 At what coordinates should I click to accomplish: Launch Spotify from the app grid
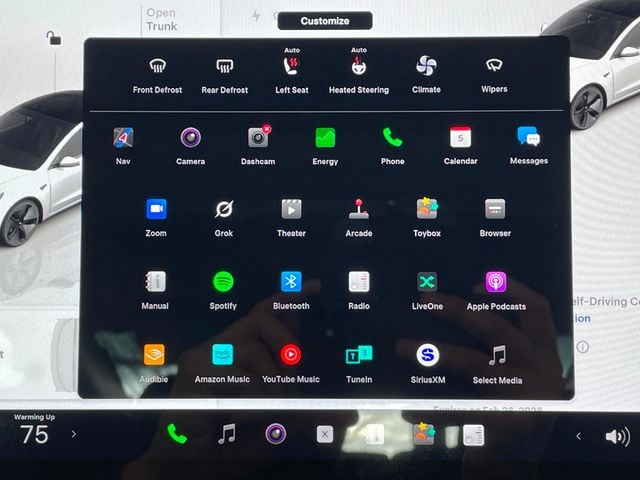(223, 283)
